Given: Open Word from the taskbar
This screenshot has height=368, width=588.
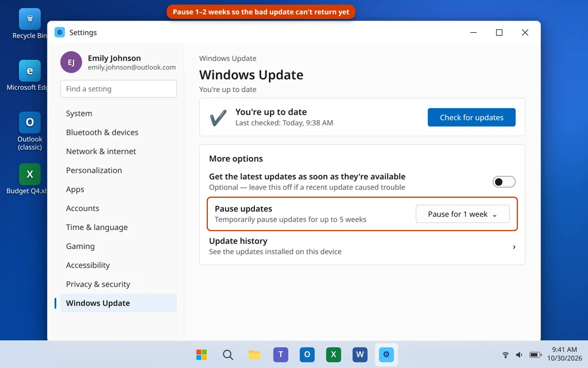Looking at the screenshot, I should (360, 354).
